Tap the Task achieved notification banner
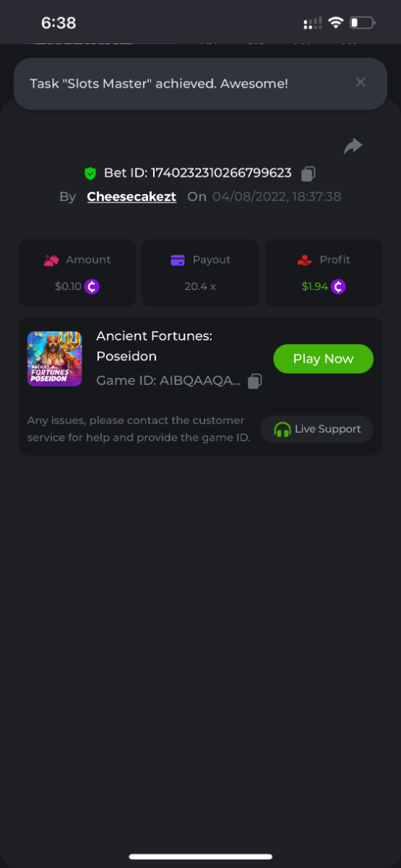The width and height of the screenshot is (401, 868). (x=200, y=84)
